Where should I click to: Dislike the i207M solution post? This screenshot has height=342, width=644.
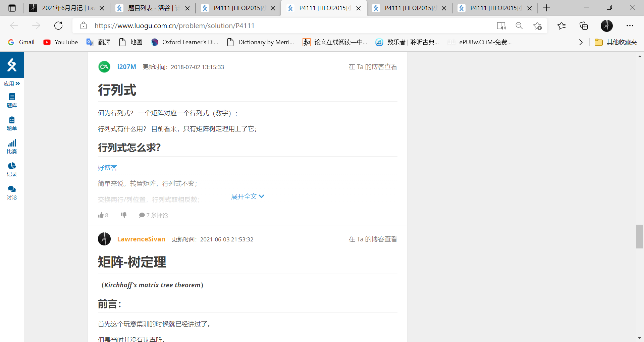[124, 215]
